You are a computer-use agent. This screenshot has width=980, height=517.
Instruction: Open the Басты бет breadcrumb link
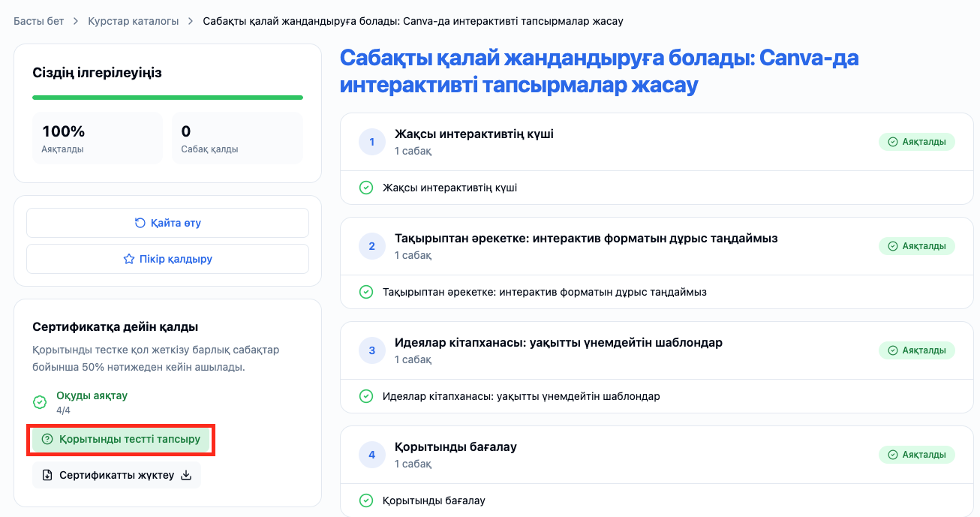[38, 21]
